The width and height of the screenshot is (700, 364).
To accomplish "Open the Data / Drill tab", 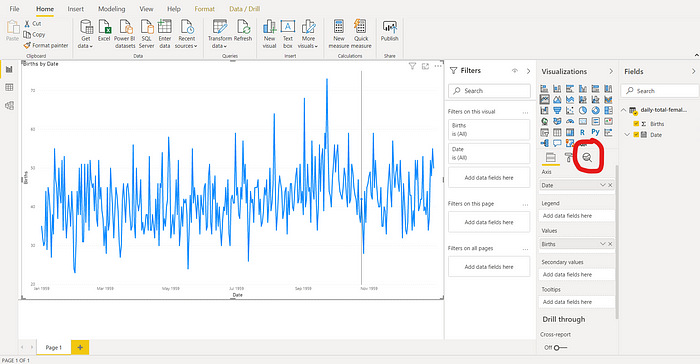I will click(244, 9).
